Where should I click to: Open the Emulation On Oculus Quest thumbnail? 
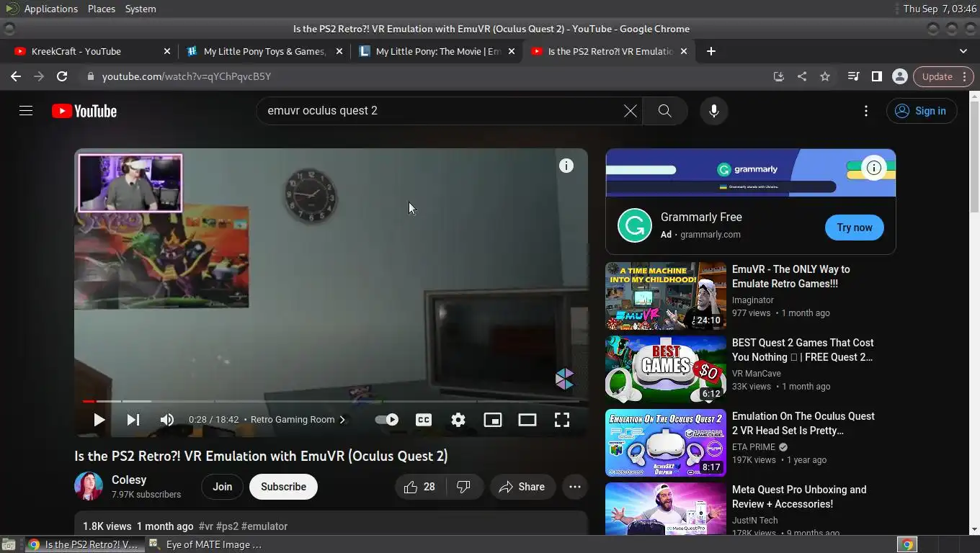[x=666, y=443]
